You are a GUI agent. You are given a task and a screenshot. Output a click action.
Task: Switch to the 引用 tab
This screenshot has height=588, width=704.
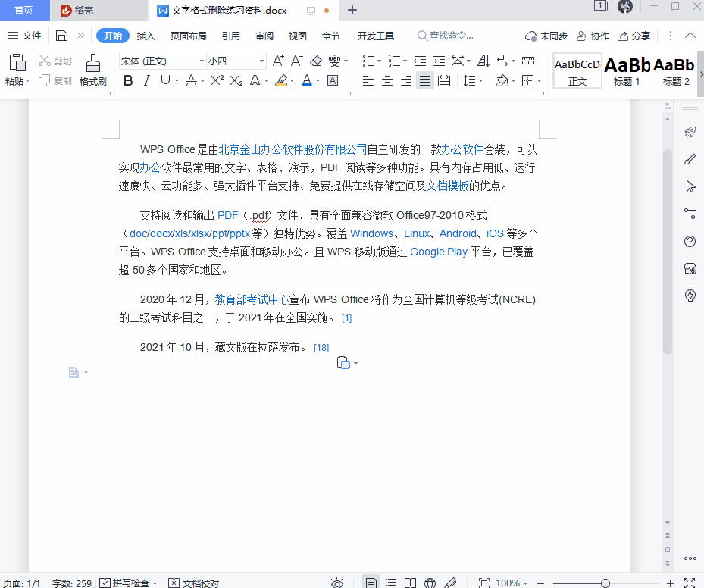[231, 36]
